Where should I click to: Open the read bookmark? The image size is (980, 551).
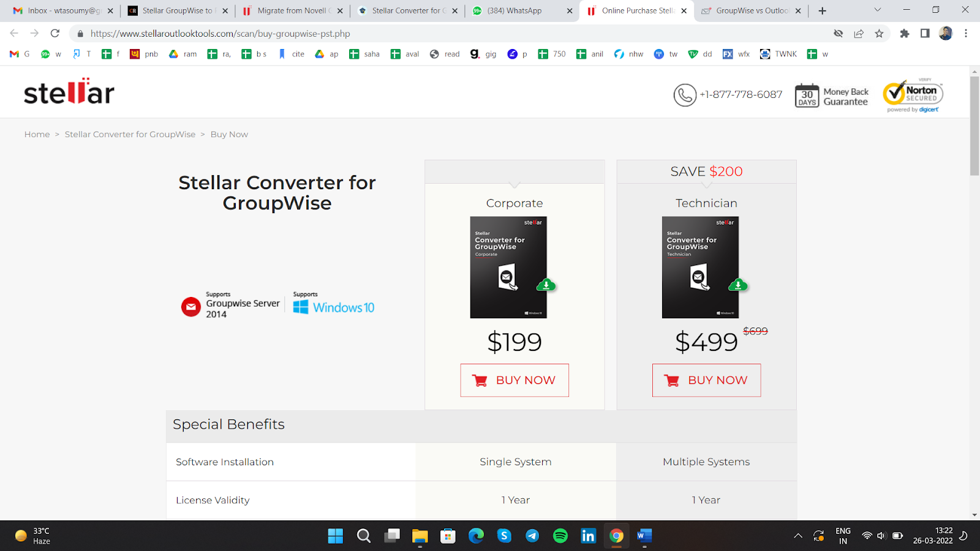pyautogui.click(x=445, y=54)
